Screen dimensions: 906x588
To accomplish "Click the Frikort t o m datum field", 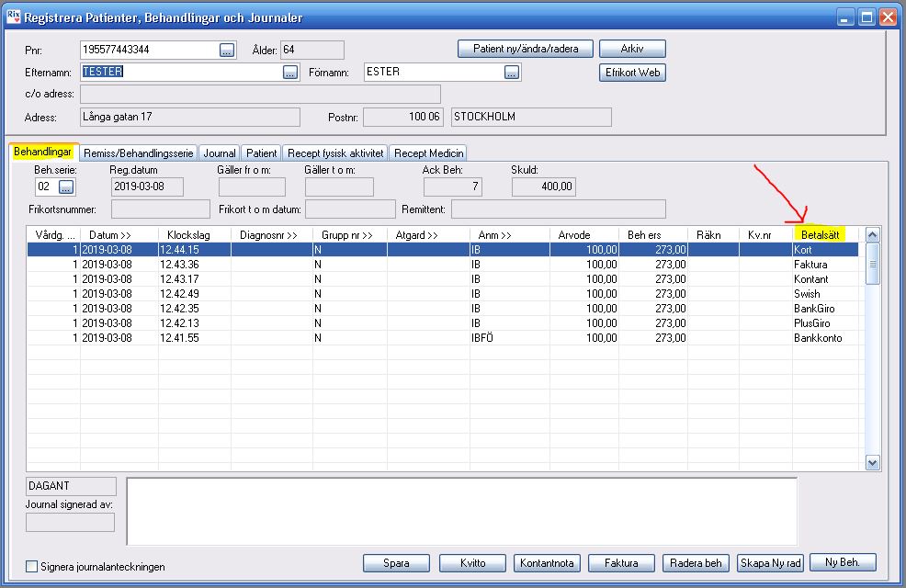I will [350, 209].
